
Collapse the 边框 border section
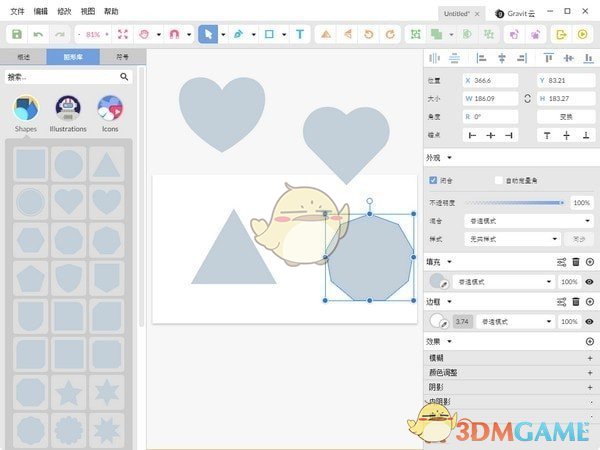[449, 302]
